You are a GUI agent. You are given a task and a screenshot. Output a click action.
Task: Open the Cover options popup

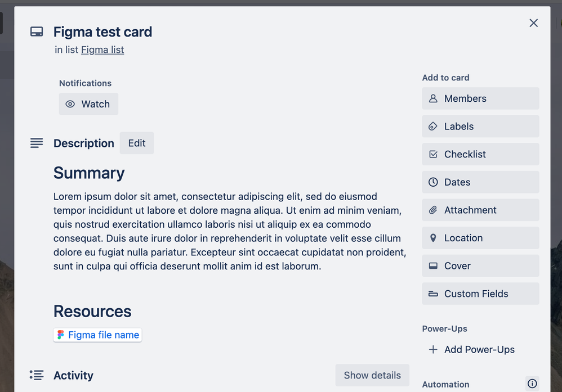pos(480,265)
